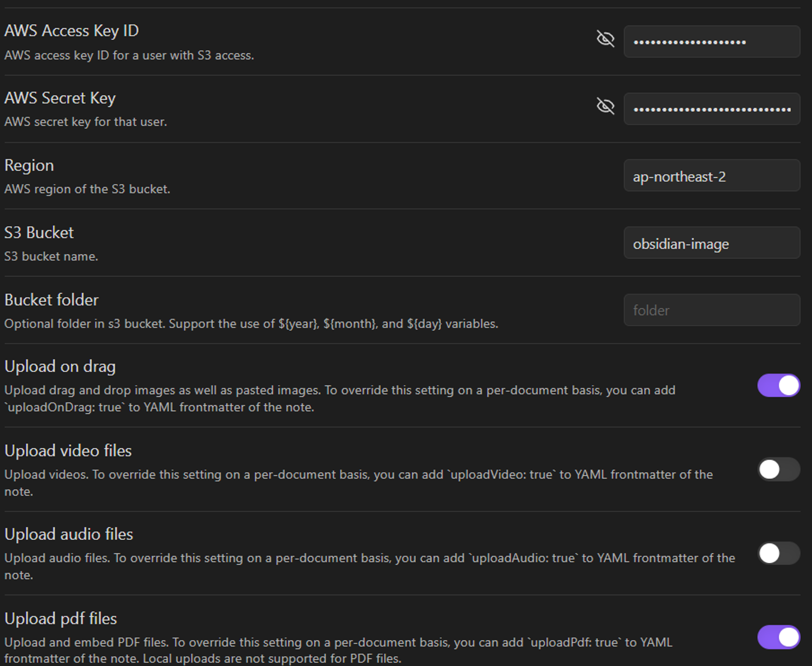Click the "Region" setting heading
Image resolution: width=812 pixels, height=666 pixels.
(29, 165)
